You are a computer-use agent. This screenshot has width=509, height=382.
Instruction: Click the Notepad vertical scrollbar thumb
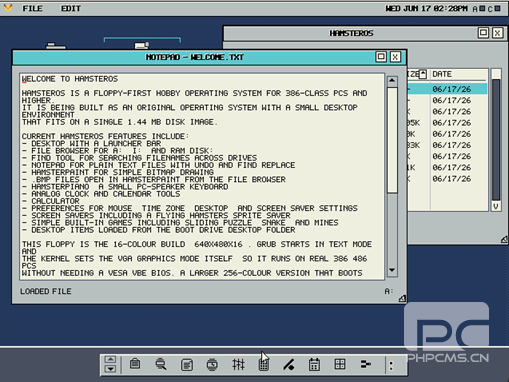(392, 140)
